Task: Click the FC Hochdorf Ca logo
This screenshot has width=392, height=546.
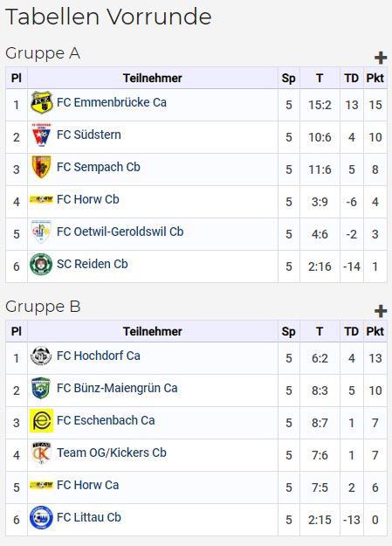Action: (41, 356)
